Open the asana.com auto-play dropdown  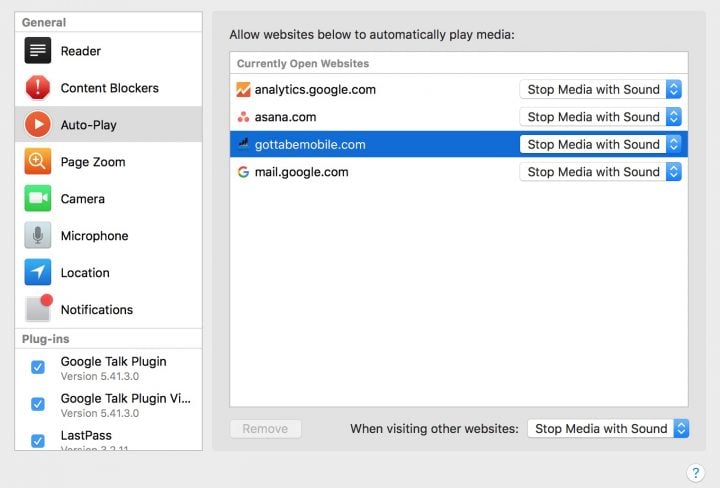[x=601, y=117]
